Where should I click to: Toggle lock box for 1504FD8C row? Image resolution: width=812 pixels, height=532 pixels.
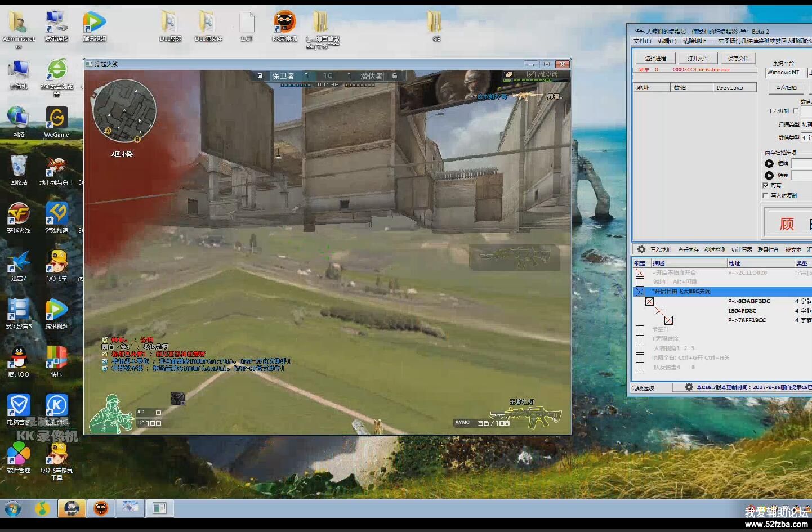659,311
